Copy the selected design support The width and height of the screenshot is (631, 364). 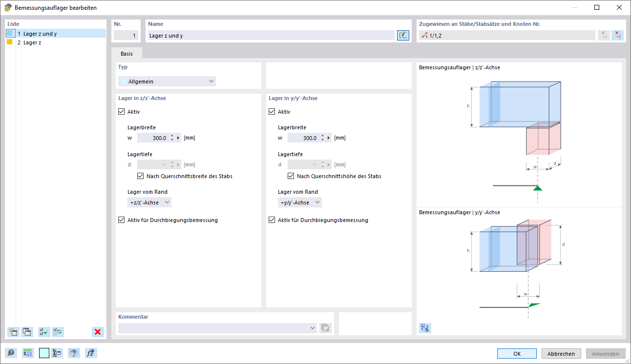pos(27,332)
